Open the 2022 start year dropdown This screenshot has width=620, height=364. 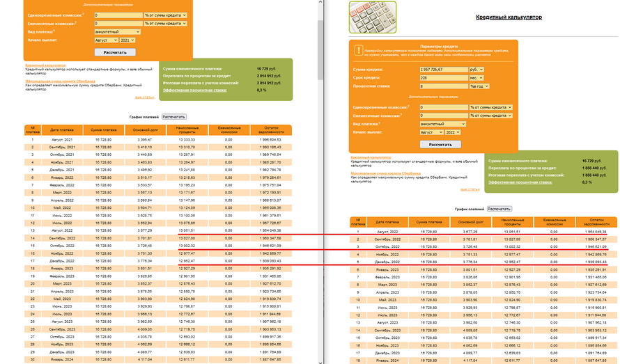453,132
